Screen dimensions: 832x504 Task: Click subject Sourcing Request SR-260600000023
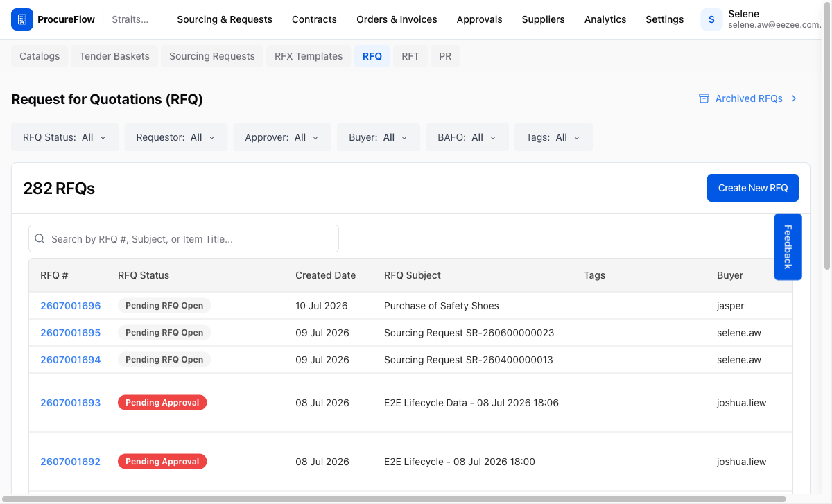pos(469,333)
